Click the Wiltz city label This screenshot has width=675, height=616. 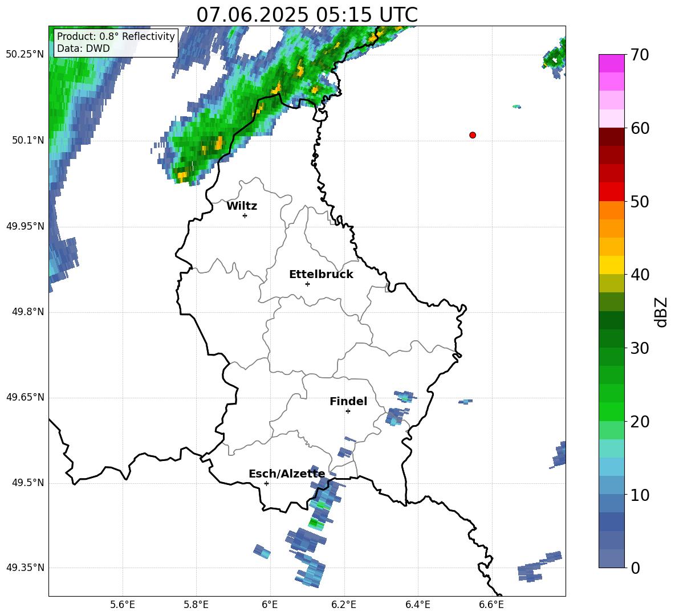pos(242,206)
